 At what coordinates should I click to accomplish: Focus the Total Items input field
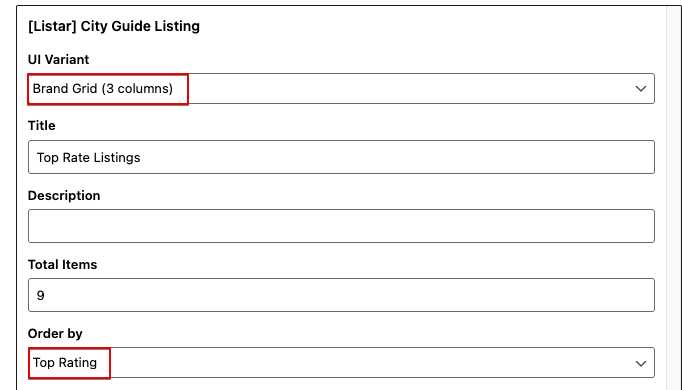[341, 295]
